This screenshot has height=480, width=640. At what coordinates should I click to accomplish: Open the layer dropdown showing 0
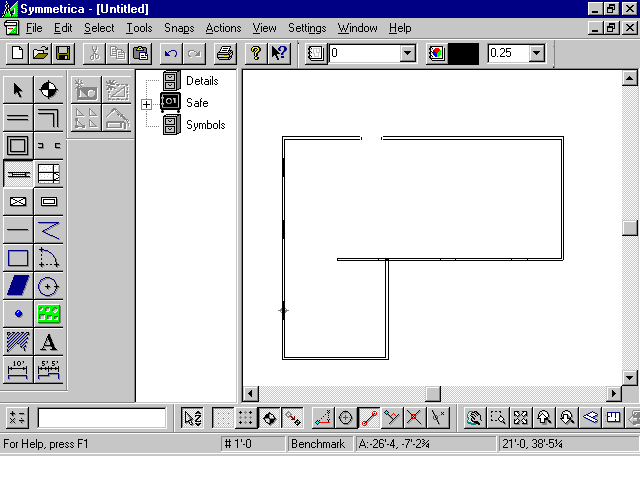[x=407, y=53]
